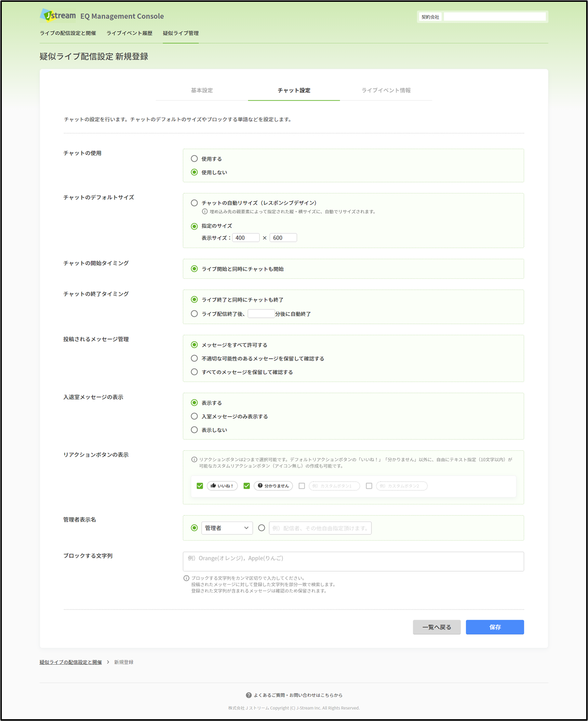Click the minutes field for auto-end
The image size is (588, 721).
coord(261,314)
